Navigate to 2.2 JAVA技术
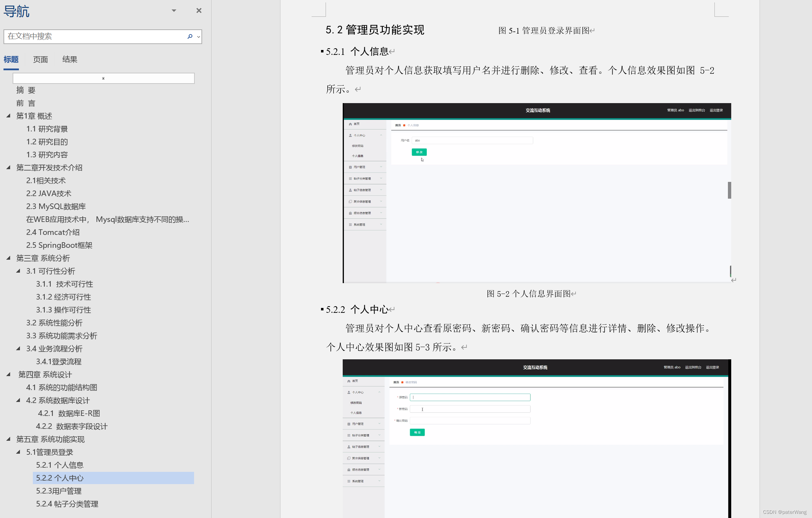812x518 pixels. point(49,194)
